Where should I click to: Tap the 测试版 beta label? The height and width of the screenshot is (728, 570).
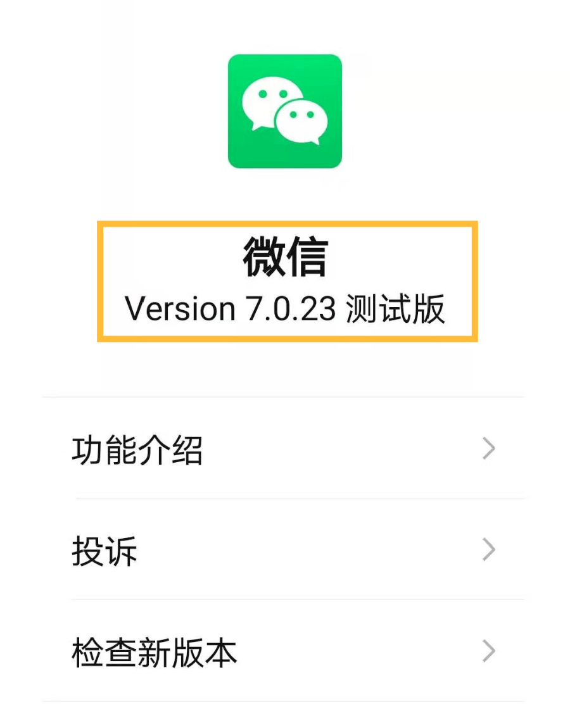tap(396, 308)
